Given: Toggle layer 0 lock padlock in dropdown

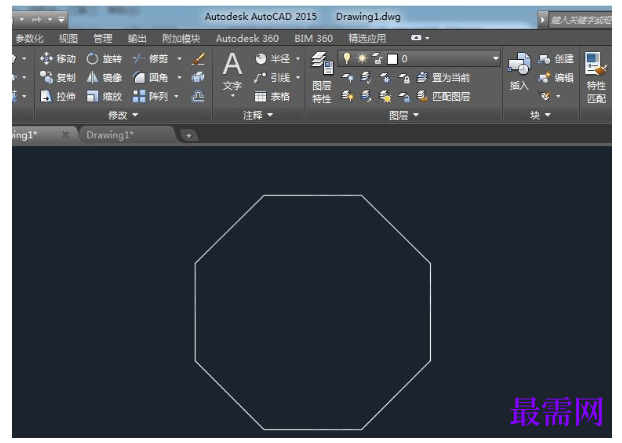Looking at the screenshot, I should (377, 59).
